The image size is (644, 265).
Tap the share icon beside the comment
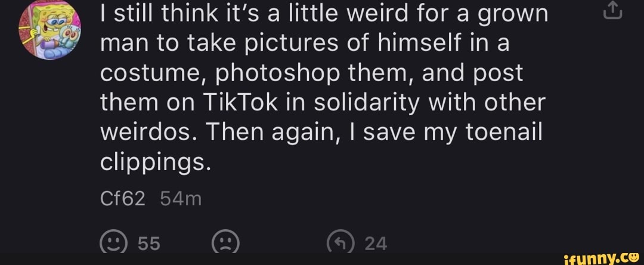click(x=617, y=13)
